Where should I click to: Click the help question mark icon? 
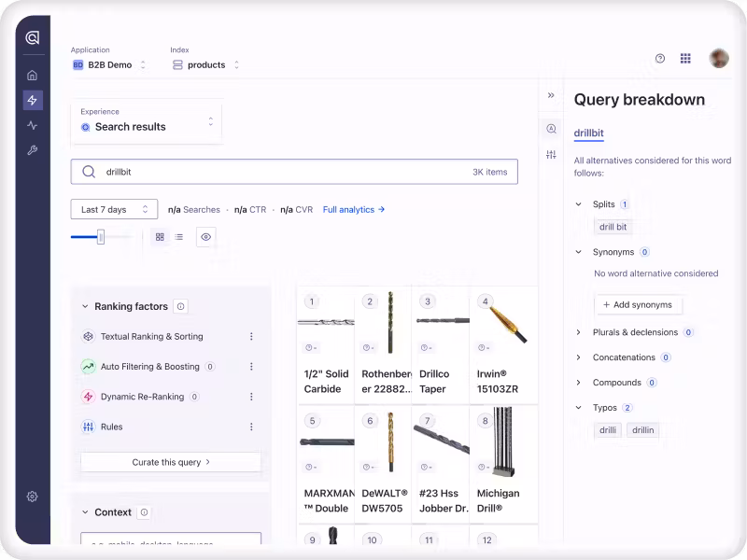[x=660, y=59]
